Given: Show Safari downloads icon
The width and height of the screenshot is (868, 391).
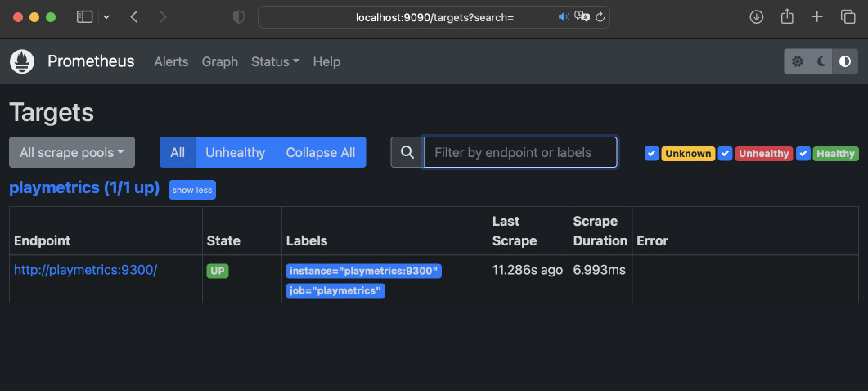Looking at the screenshot, I should pyautogui.click(x=756, y=17).
